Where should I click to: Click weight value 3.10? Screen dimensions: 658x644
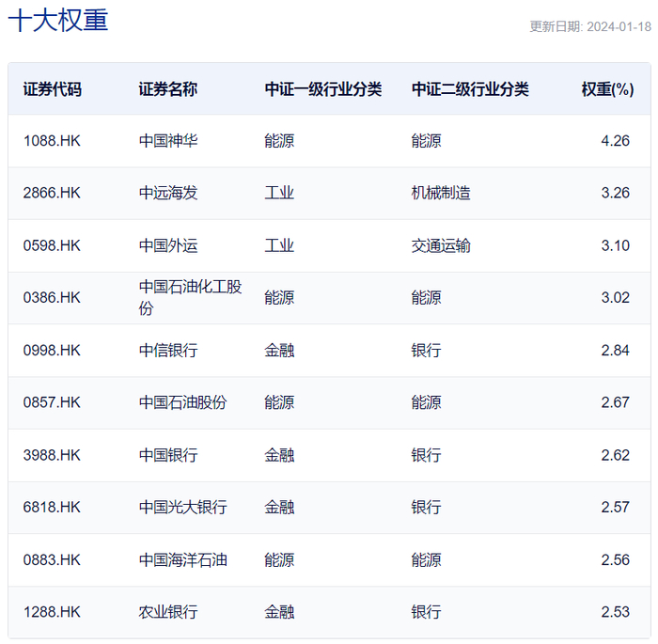tap(615, 245)
